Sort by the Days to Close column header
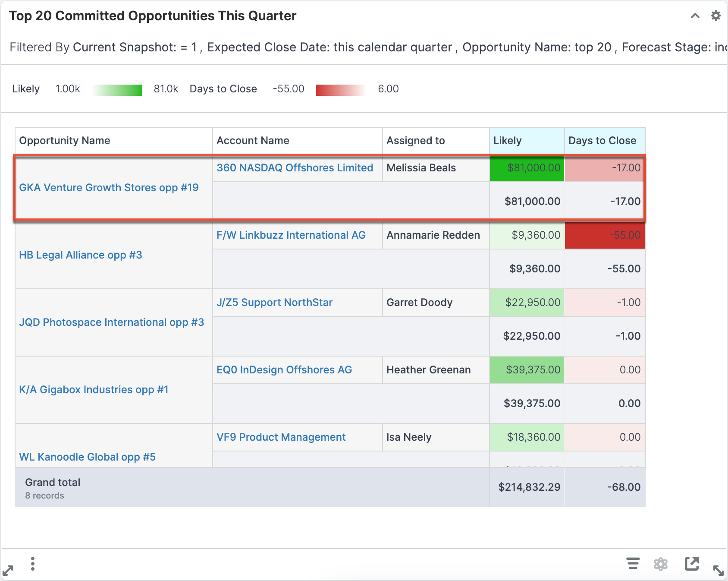This screenshot has height=581, width=728. pos(602,141)
